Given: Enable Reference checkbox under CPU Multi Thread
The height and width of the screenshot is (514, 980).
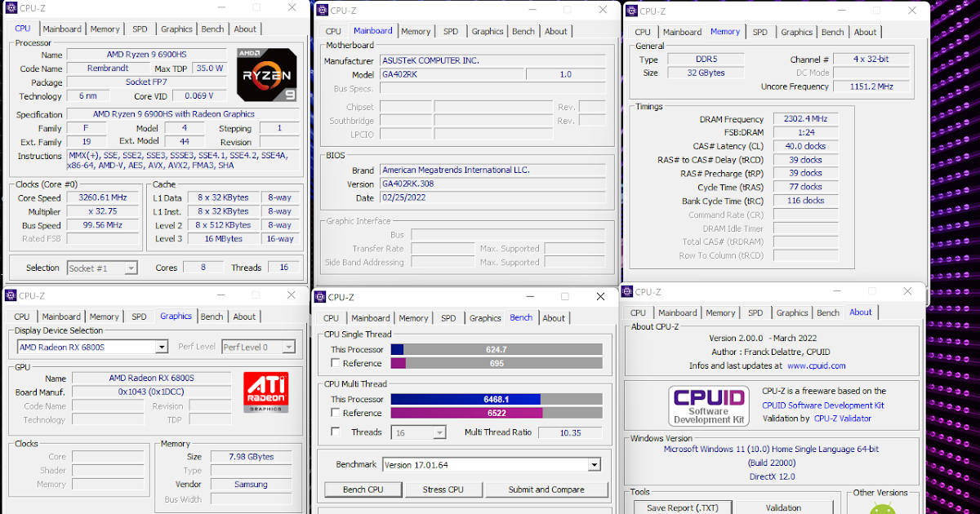Looking at the screenshot, I should point(336,413).
